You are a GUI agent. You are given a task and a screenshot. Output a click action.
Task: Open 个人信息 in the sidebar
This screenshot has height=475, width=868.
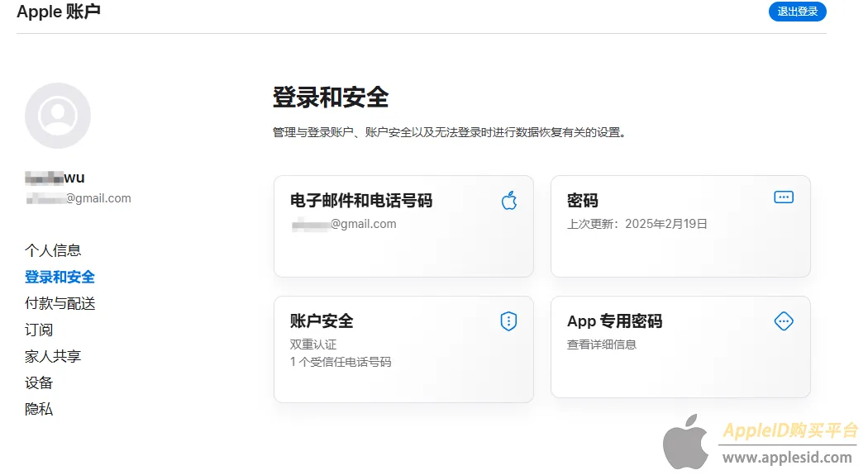(53, 250)
